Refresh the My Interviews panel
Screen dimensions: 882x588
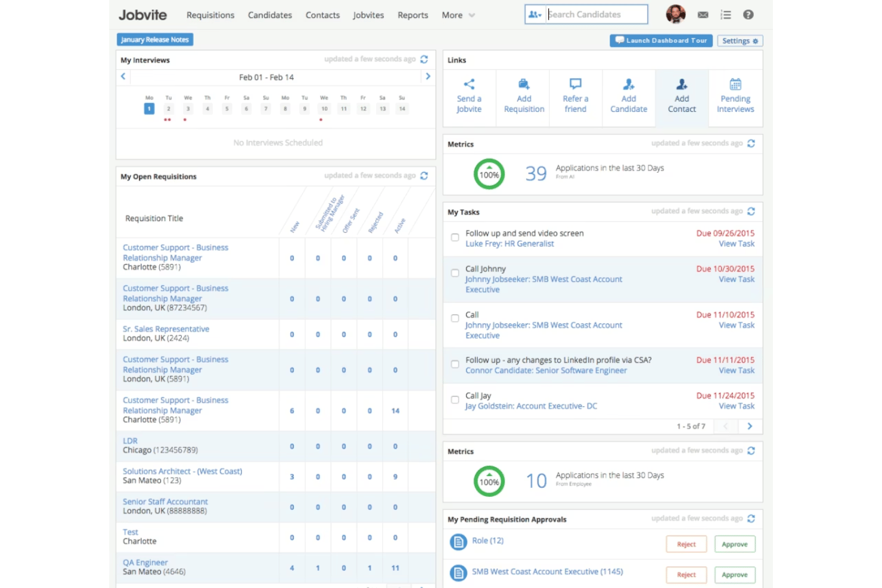click(x=424, y=60)
